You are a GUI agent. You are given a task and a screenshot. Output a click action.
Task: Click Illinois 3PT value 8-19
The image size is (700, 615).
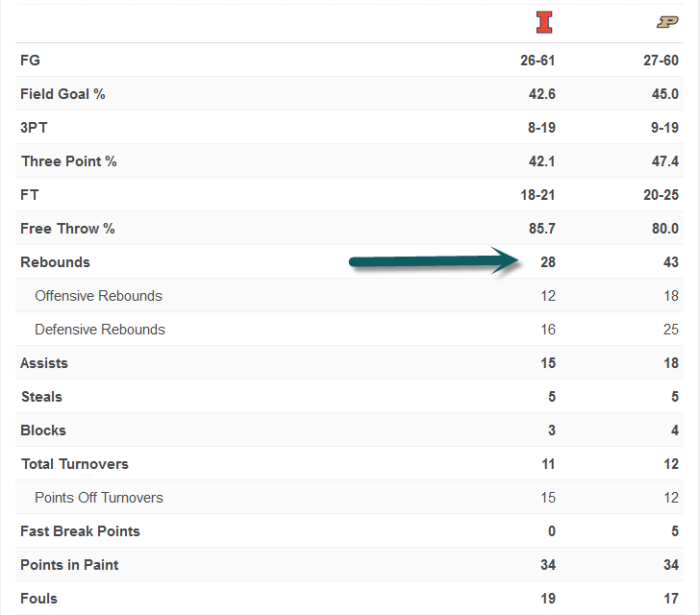coord(537,128)
